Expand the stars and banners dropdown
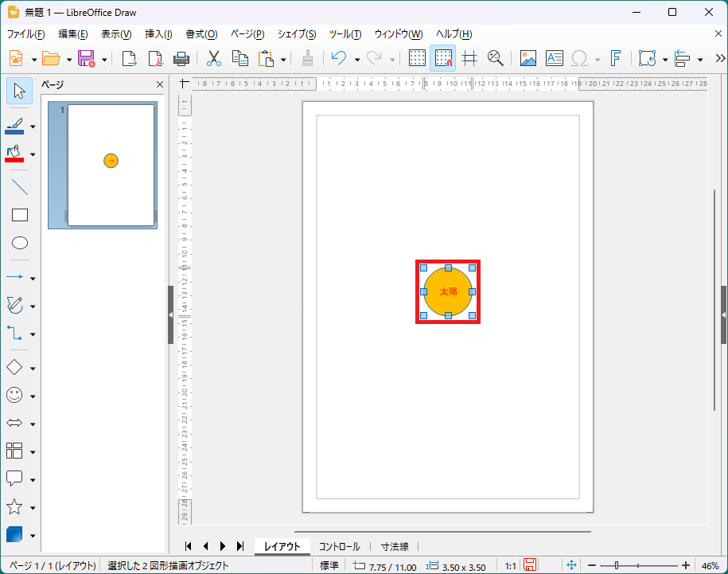The height and width of the screenshot is (574, 728). [33, 507]
